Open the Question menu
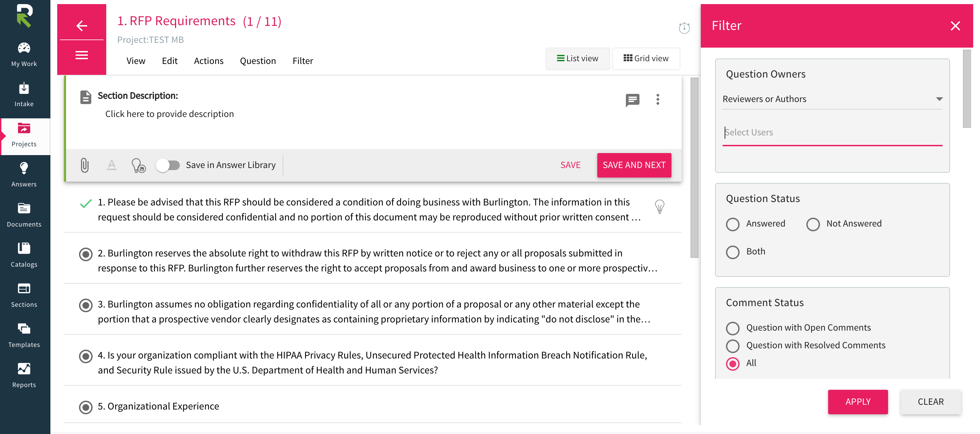Viewport: 980px width, 434px height. (257, 61)
